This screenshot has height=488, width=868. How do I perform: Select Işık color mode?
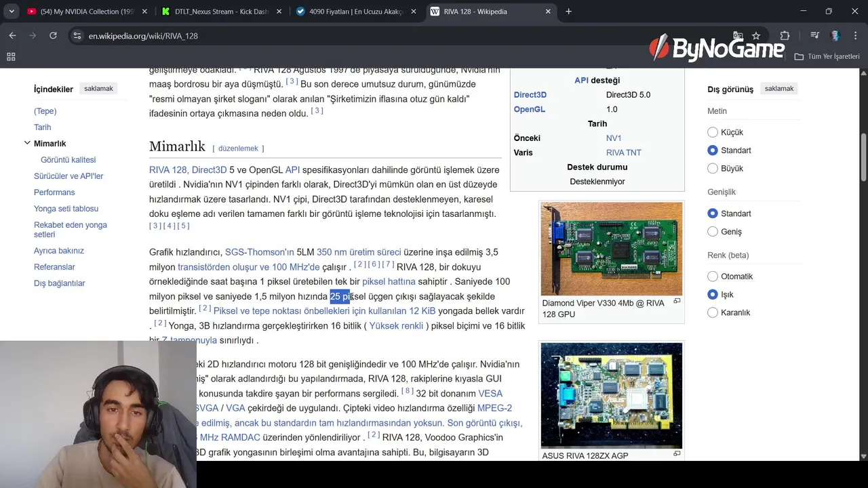click(x=713, y=295)
